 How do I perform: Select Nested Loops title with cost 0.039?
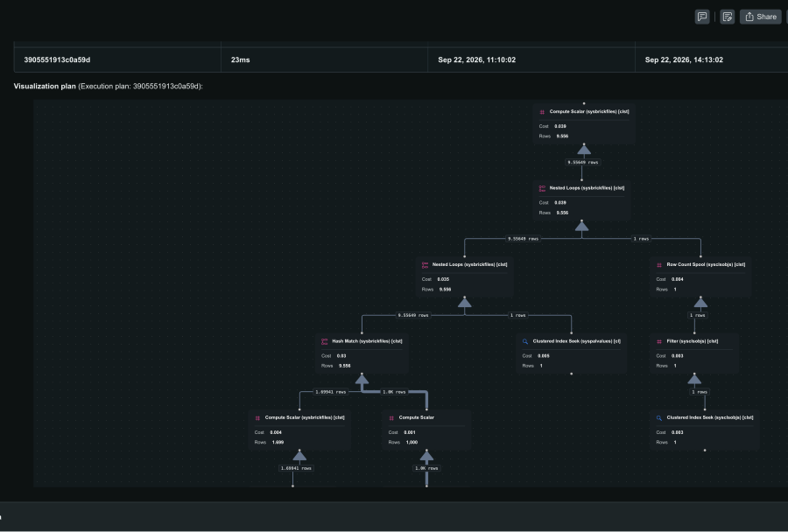[587, 188]
